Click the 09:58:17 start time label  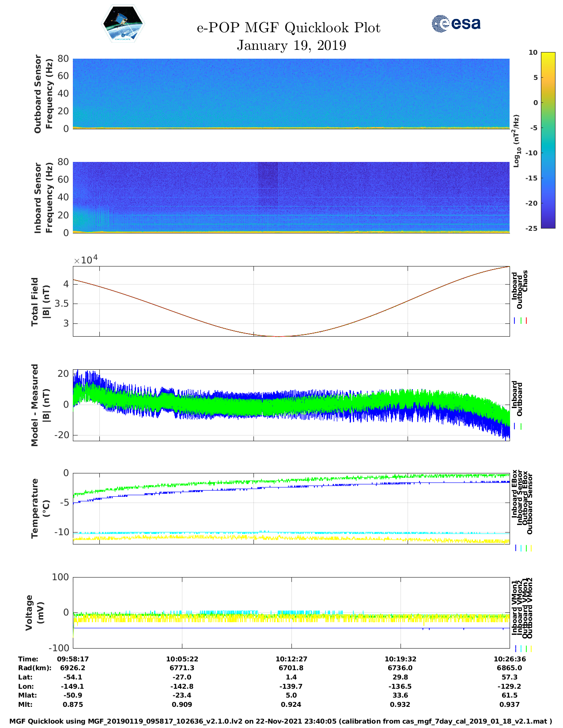[x=73, y=659]
